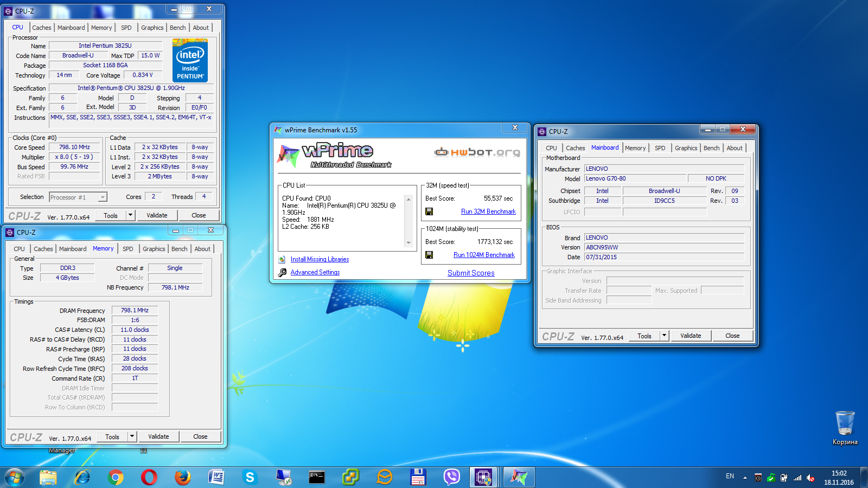Click the power plug battery tray icon
Viewport: 868px width, 488px height.
point(784,478)
